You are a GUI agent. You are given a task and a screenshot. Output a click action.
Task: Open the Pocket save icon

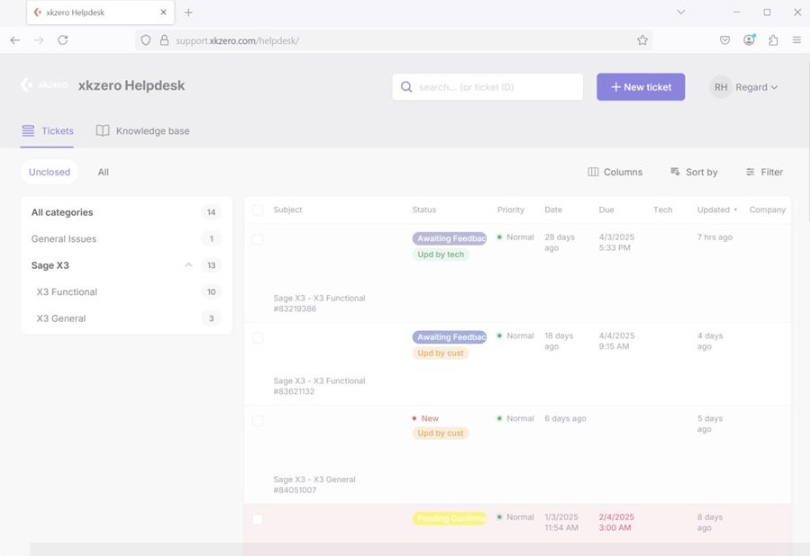point(725,40)
